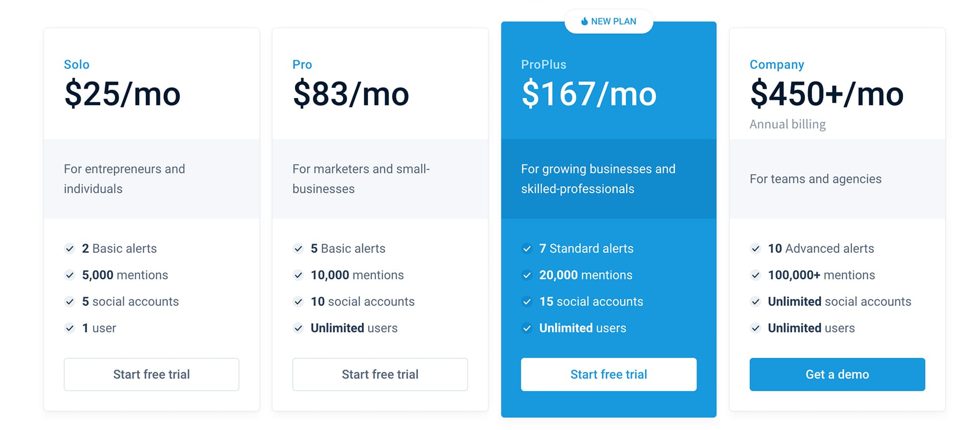
Task: Click checkmark icon beside 10 Advanced alerts
Action: [x=756, y=249]
